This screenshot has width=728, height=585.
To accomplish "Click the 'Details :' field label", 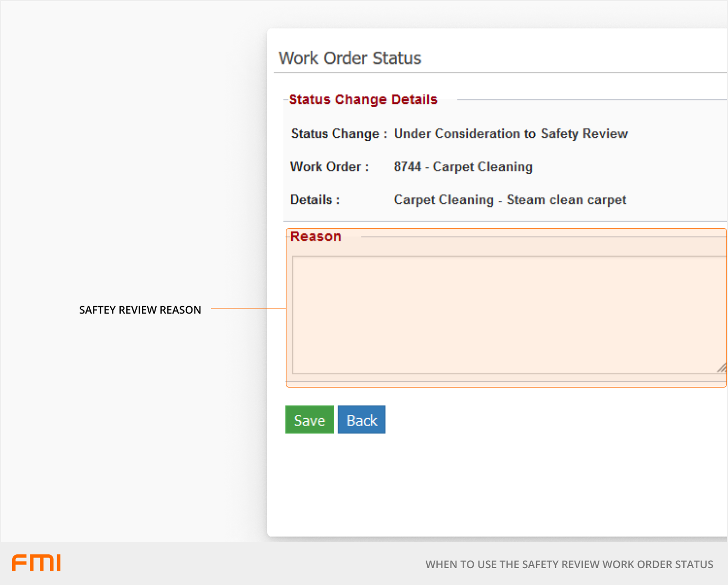I will tap(315, 200).
